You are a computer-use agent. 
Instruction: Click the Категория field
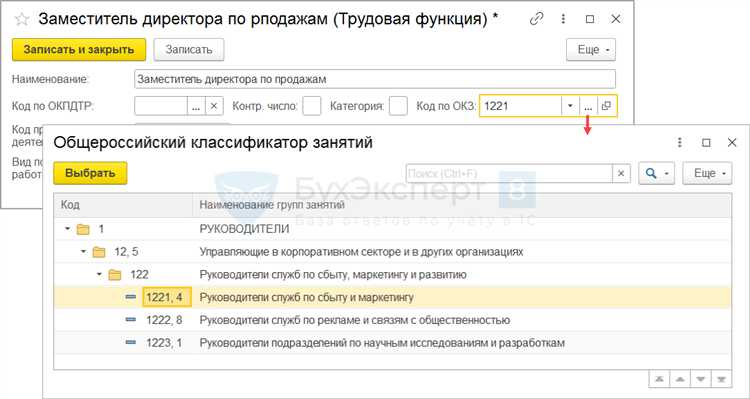click(398, 106)
